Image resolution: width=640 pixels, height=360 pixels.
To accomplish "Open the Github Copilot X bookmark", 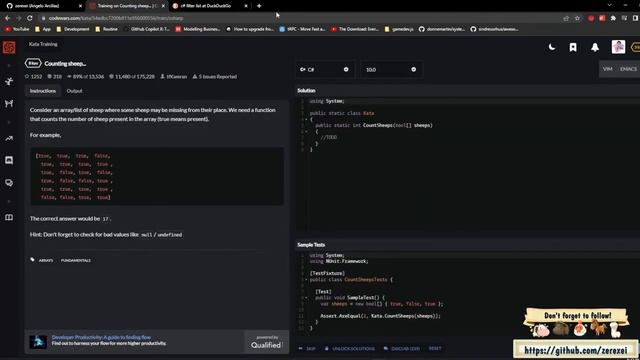I will 147,29.
